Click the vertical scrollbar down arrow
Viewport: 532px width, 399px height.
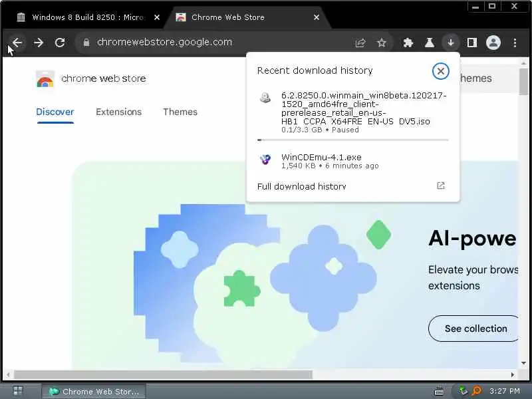(523, 363)
